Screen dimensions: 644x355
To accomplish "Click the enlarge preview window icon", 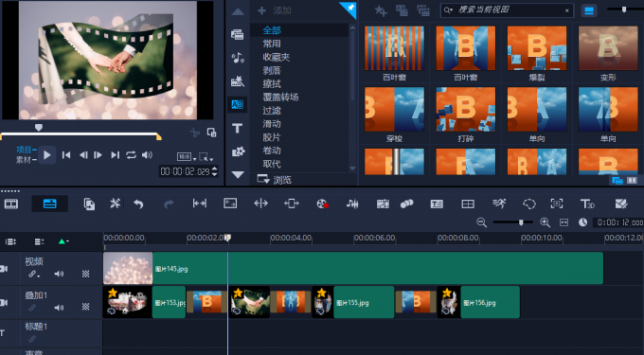I will pyautogui.click(x=211, y=133).
